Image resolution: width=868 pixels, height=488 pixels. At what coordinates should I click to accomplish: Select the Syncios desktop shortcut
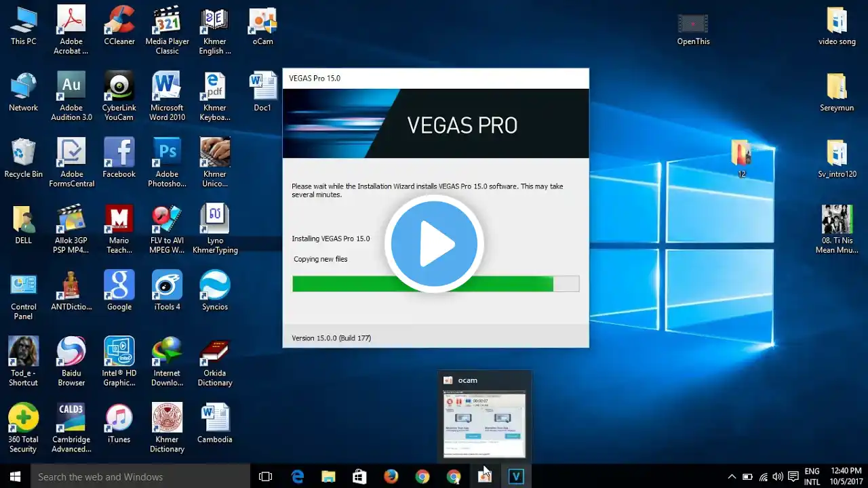click(x=215, y=291)
